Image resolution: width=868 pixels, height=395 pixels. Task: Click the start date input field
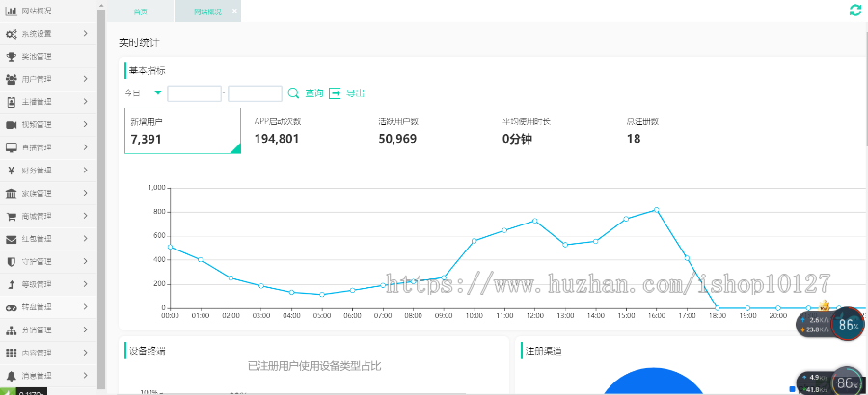tap(194, 93)
